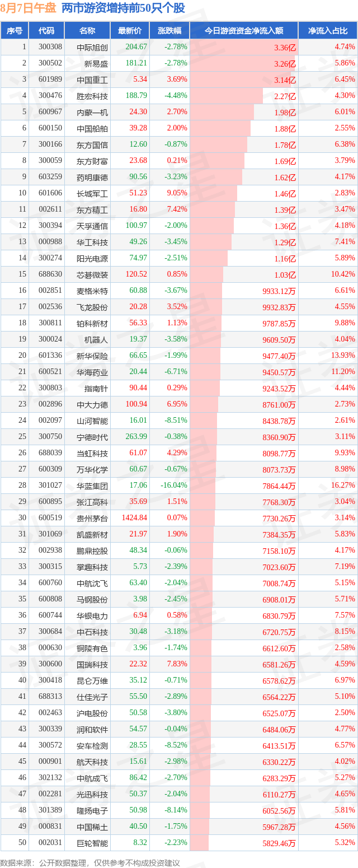Select stock name 鹏鼎控股

(x=92, y=551)
